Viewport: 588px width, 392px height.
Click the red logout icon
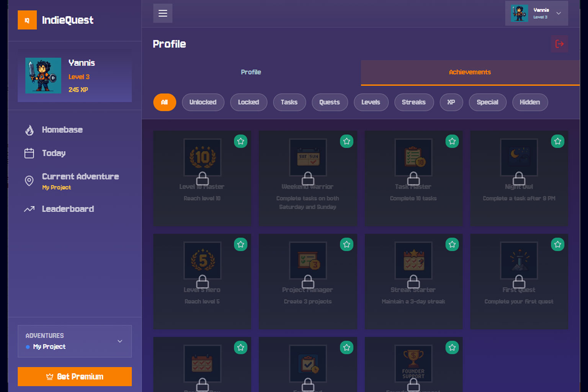[x=559, y=44]
